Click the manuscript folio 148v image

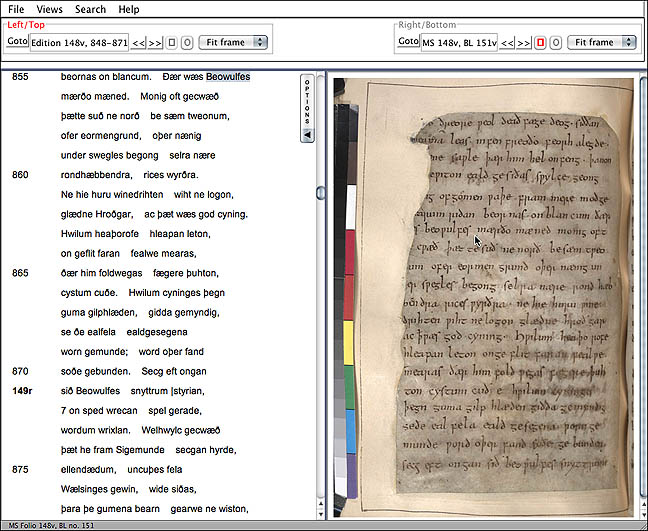click(x=484, y=297)
